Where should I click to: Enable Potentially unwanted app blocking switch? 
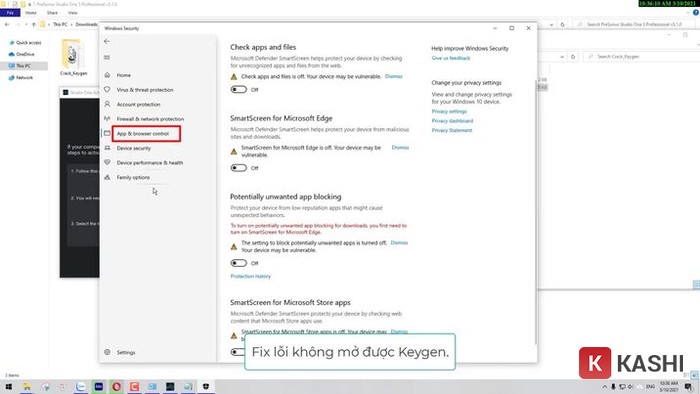(x=239, y=263)
